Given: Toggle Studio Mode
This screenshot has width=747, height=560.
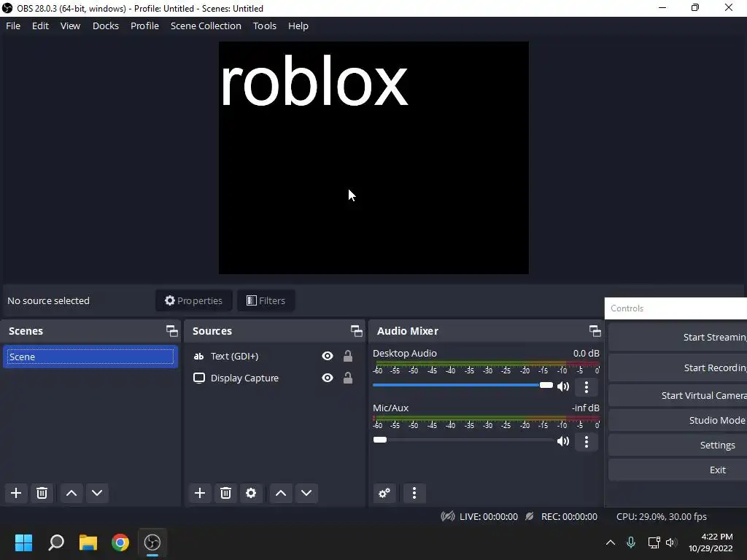Looking at the screenshot, I should [678, 420].
